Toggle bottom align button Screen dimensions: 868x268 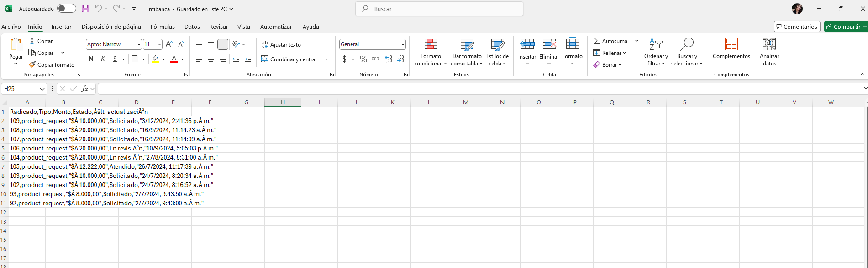[223, 44]
